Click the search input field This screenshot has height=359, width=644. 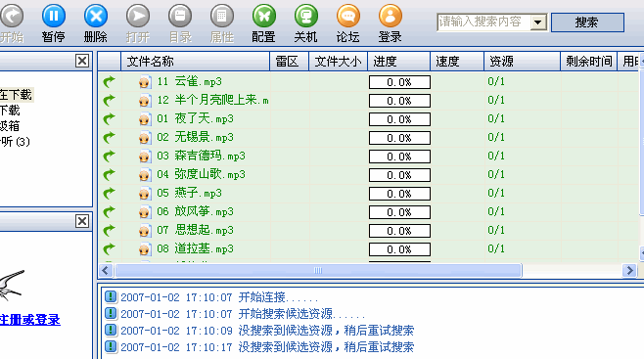click(483, 22)
